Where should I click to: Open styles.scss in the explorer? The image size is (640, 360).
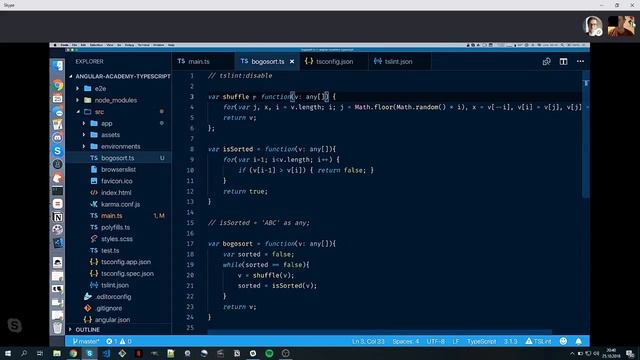[x=118, y=239]
